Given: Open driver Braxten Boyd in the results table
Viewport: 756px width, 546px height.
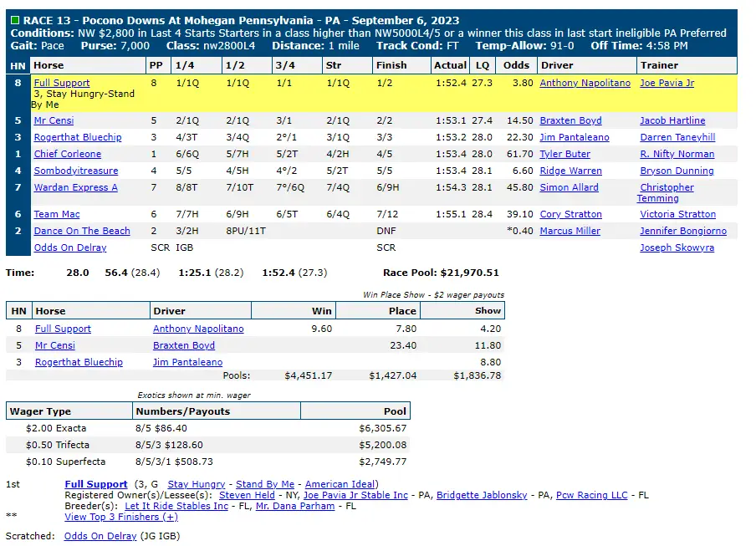Looking at the screenshot, I should [x=570, y=120].
